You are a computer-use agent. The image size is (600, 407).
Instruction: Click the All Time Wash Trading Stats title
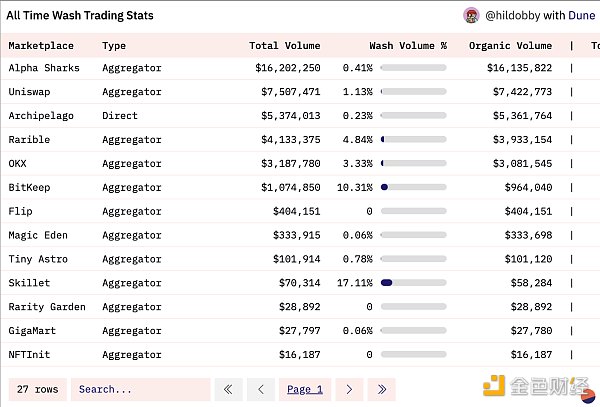pyautogui.click(x=80, y=16)
